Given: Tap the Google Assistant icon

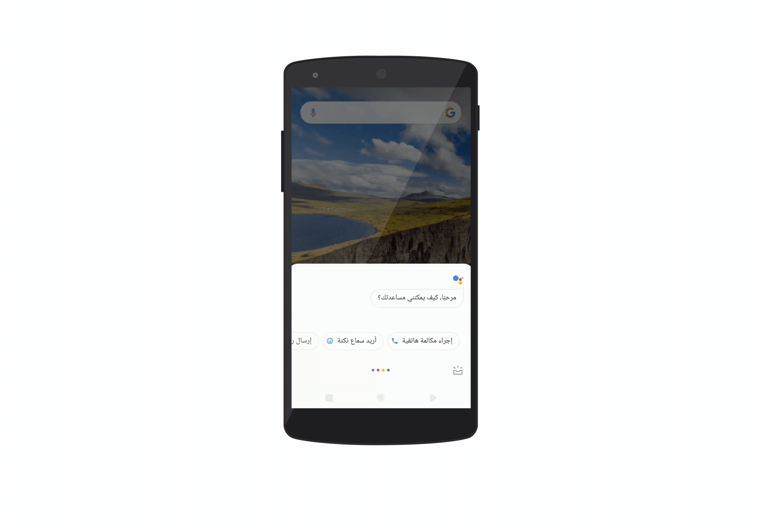Looking at the screenshot, I should click(x=458, y=279).
